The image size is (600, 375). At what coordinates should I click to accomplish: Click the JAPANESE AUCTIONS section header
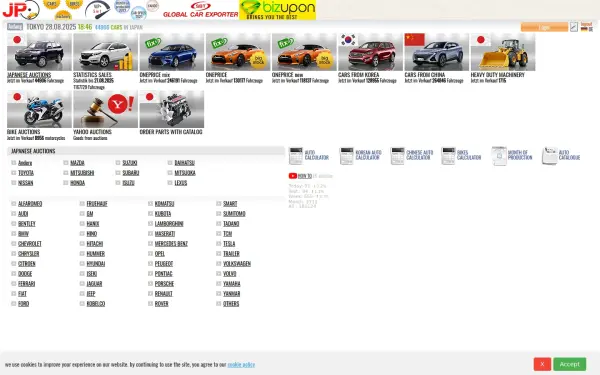pyautogui.click(x=146, y=151)
